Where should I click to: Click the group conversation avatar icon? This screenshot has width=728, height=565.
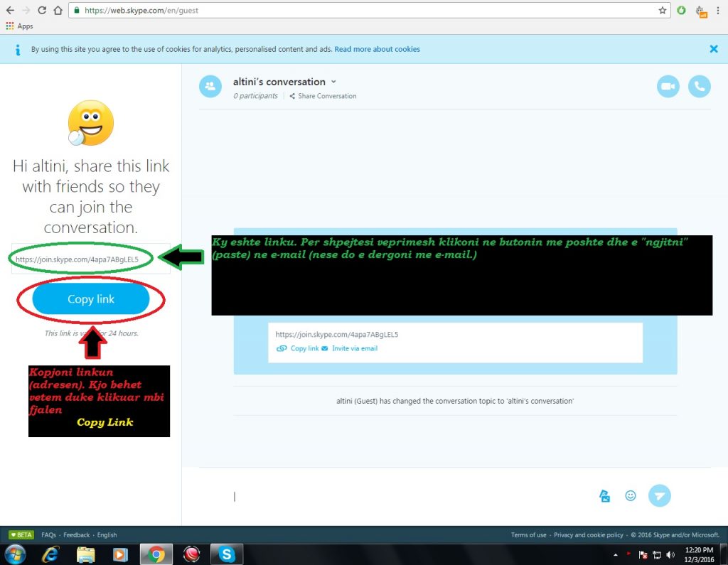click(x=210, y=87)
